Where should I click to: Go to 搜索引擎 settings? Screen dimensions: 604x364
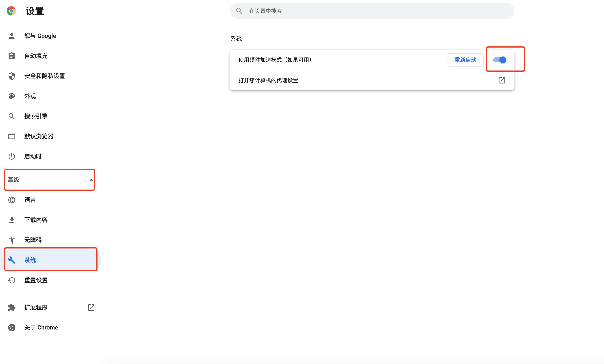pos(36,116)
